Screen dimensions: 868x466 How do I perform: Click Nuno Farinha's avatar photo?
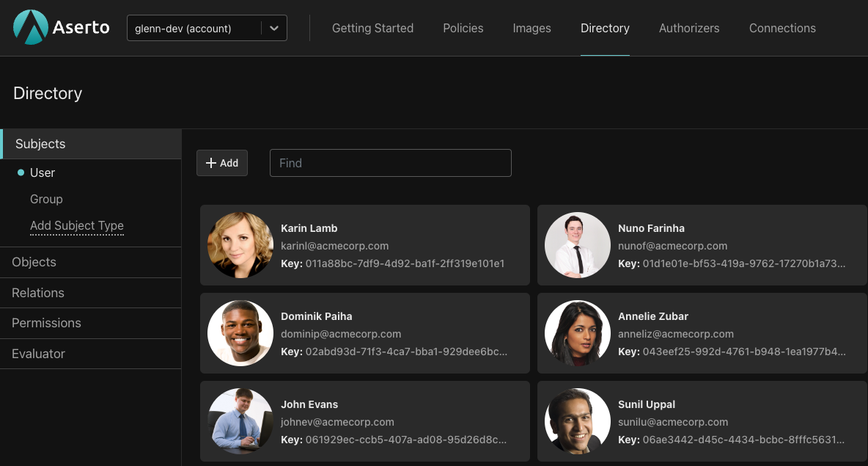(578, 245)
